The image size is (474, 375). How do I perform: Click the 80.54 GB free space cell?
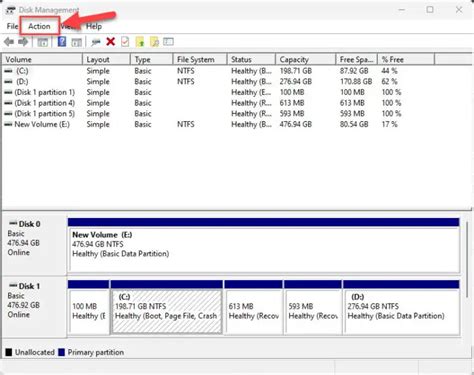pyautogui.click(x=354, y=124)
